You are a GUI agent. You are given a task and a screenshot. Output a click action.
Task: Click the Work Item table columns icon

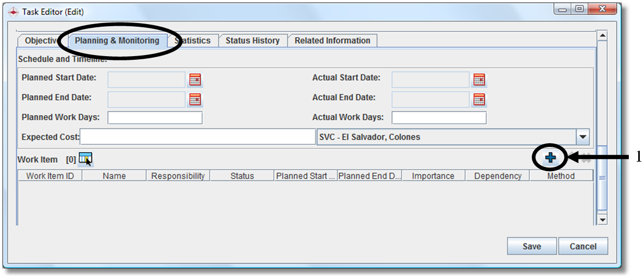(x=85, y=158)
